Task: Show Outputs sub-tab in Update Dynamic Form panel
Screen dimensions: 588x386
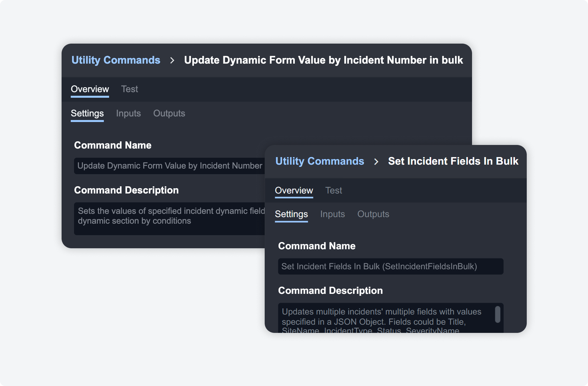Action: (169, 113)
